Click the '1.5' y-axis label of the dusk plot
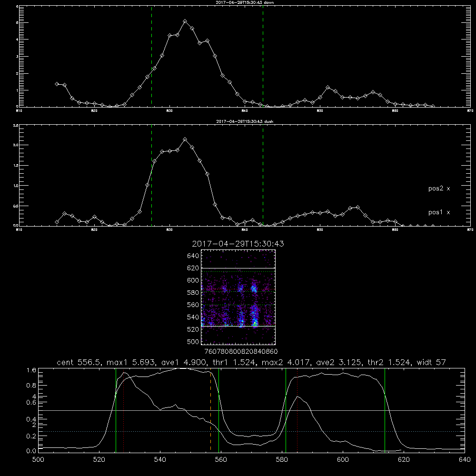Screen dimensions: 476x476 pyautogui.click(x=16, y=165)
